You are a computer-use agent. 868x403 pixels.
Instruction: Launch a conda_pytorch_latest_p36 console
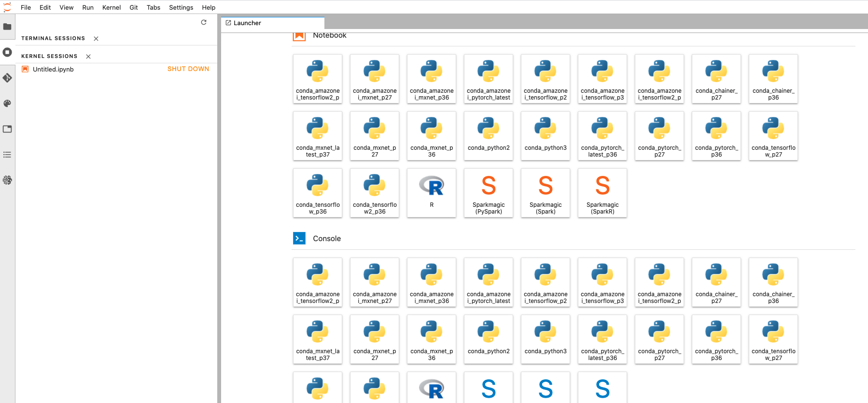coord(602,339)
